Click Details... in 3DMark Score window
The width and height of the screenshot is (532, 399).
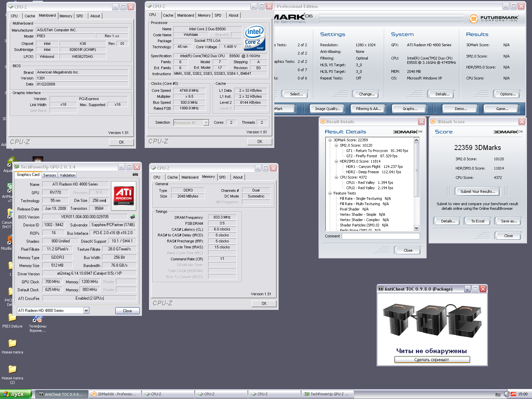pyautogui.click(x=448, y=221)
